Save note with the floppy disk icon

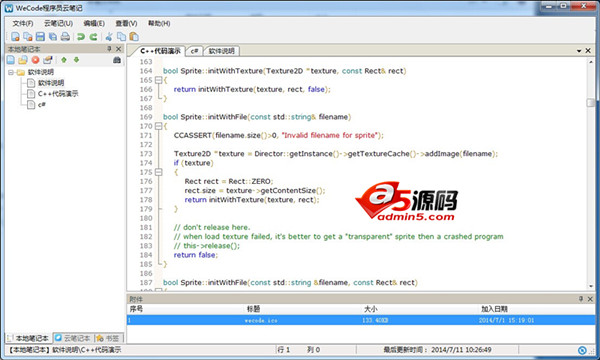40,37
